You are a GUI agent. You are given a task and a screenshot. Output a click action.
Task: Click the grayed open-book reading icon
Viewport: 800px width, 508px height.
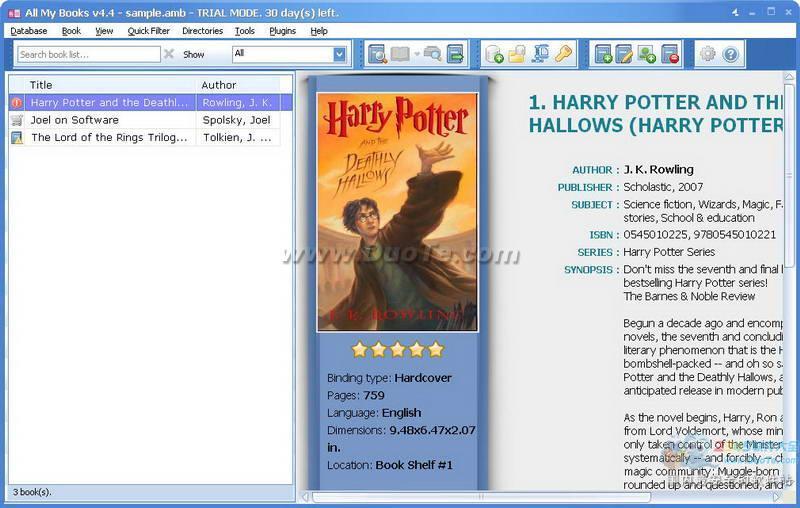400,54
